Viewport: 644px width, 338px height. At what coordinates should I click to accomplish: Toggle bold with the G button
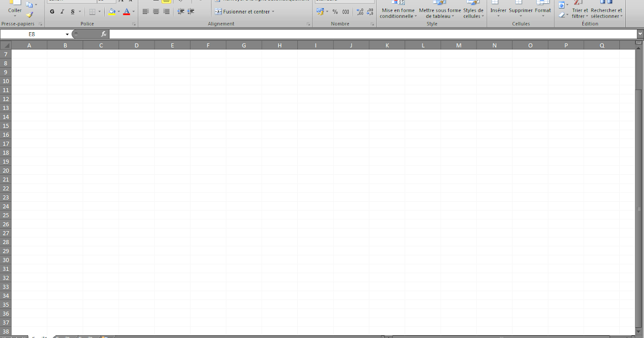[x=52, y=11]
